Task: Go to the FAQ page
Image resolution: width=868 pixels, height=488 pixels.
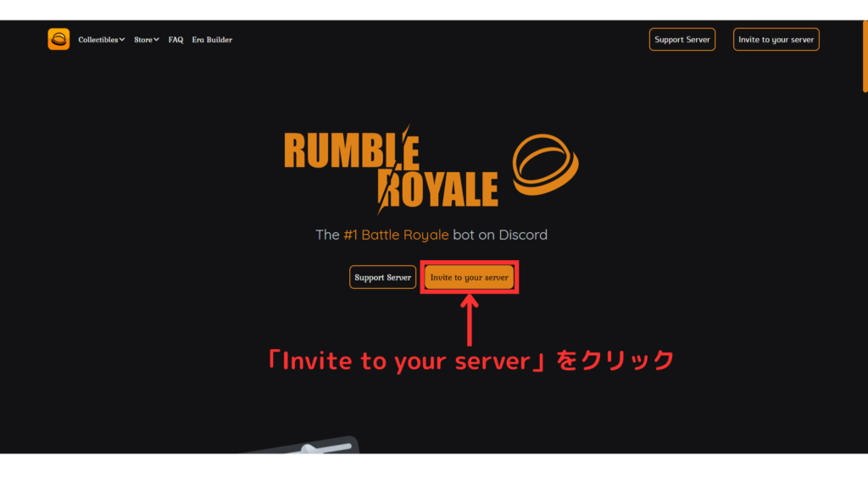Action: [x=175, y=40]
